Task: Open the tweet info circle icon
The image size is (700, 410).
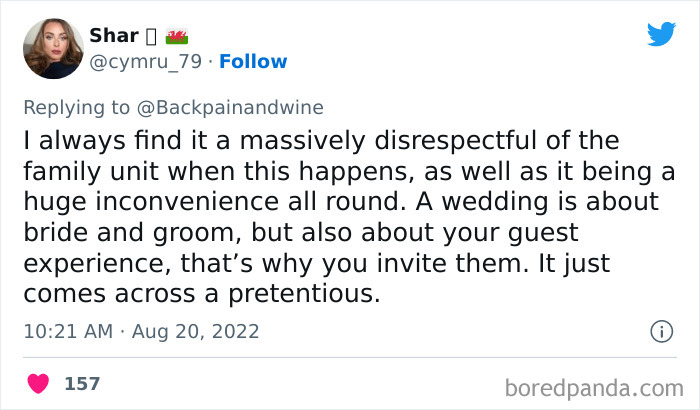Action: tap(660, 331)
